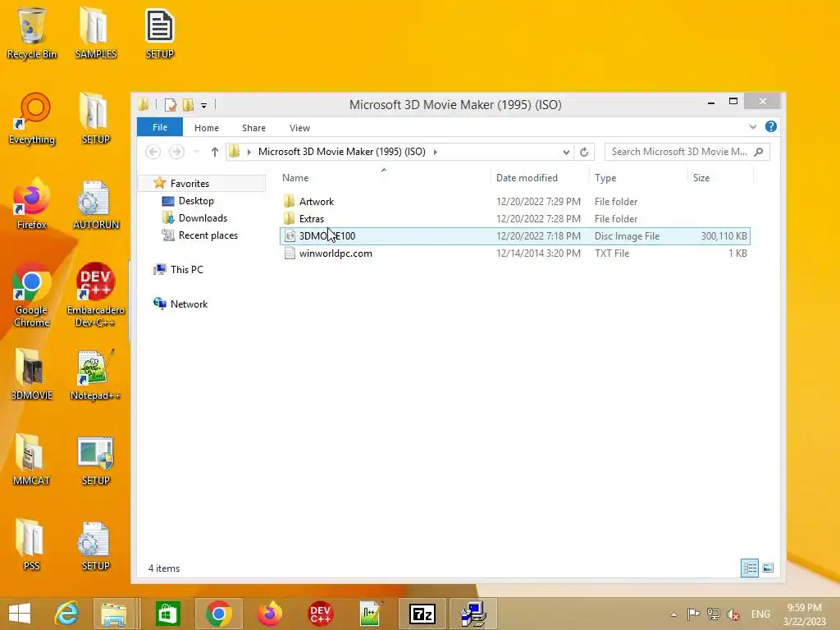Launch the Firefox desktop shortcut

(x=32, y=204)
